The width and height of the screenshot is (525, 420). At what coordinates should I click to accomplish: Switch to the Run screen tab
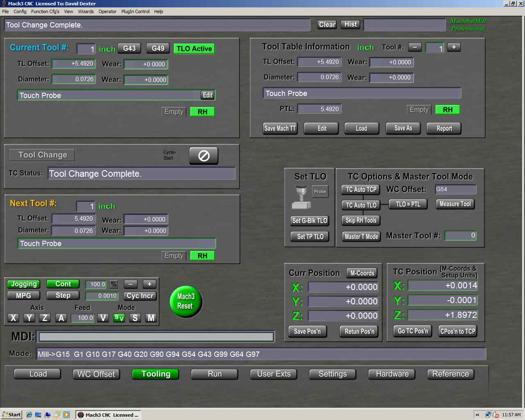point(215,374)
